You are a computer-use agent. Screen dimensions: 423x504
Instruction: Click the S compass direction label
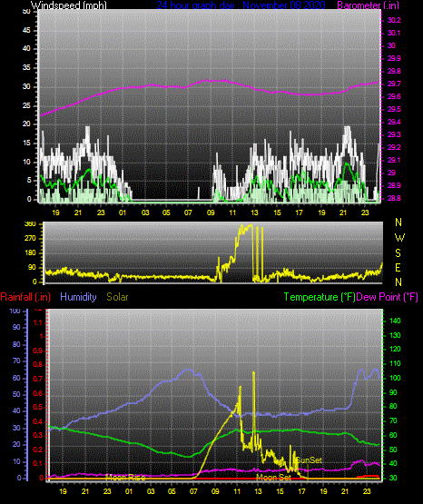click(x=398, y=253)
